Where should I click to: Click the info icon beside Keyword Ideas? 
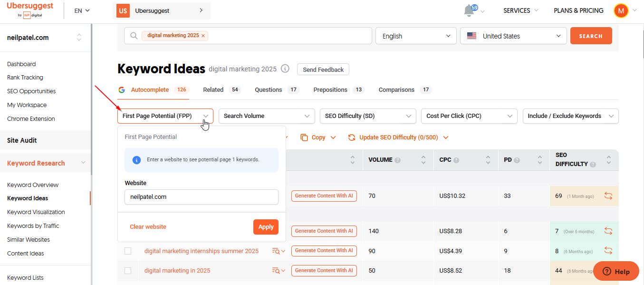click(285, 69)
